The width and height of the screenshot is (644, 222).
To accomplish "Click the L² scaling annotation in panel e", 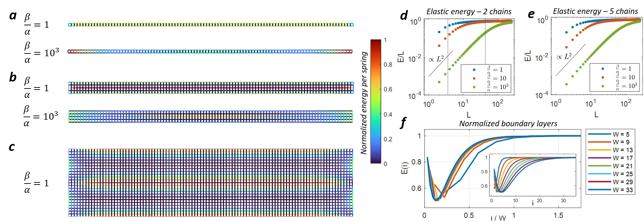I will 564,57.
